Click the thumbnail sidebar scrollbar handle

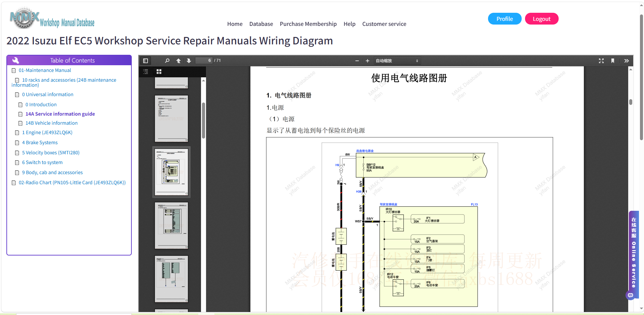[203, 121]
